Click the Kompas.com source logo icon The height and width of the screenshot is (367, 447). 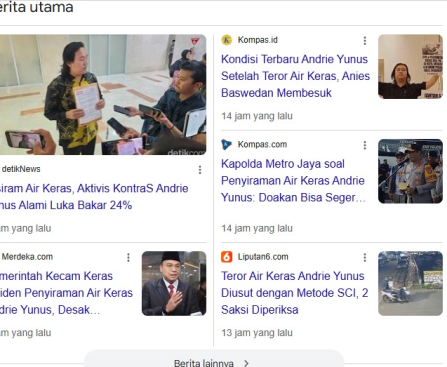tap(227, 145)
